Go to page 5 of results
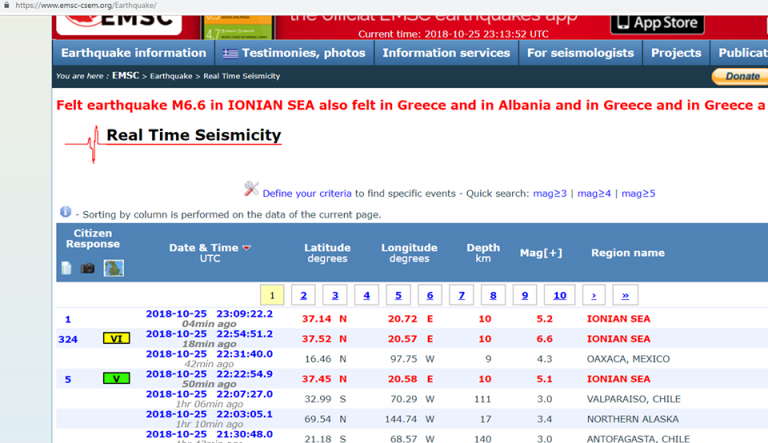The height and width of the screenshot is (443, 768). tap(398, 295)
